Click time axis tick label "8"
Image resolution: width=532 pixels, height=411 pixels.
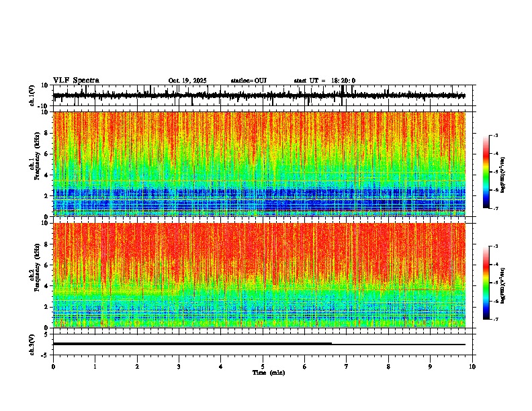click(x=388, y=367)
